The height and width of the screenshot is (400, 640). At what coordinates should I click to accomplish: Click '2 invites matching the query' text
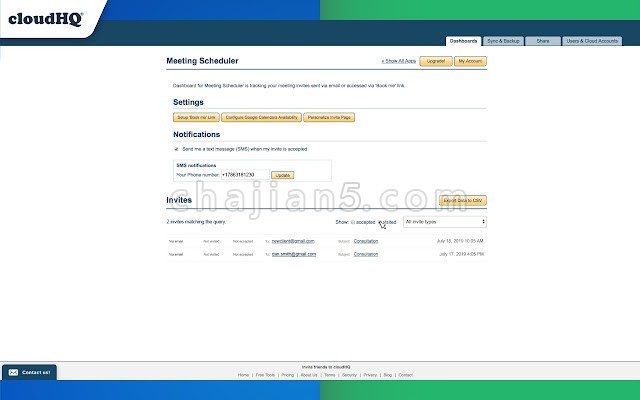pos(196,222)
